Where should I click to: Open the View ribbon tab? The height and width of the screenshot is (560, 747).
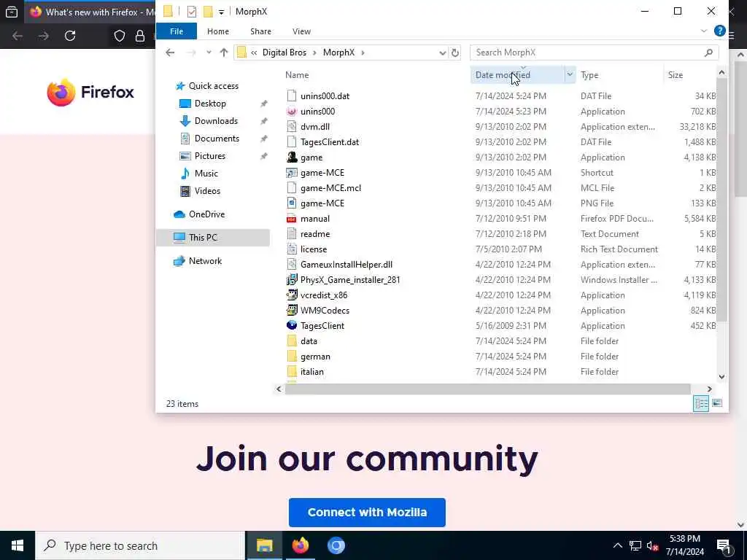click(301, 31)
